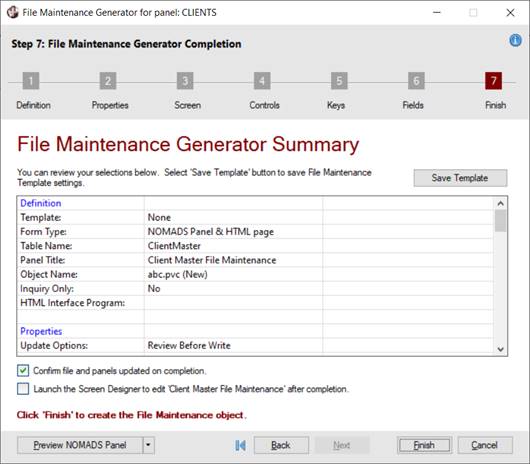Click the summary list scrollbar thumb
530x464 pixels.
point(501,220)
